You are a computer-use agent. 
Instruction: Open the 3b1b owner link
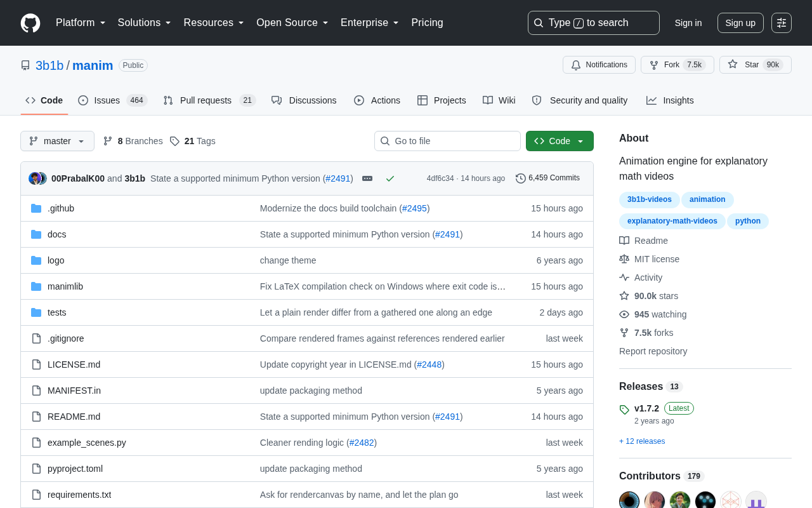[49, 65]
